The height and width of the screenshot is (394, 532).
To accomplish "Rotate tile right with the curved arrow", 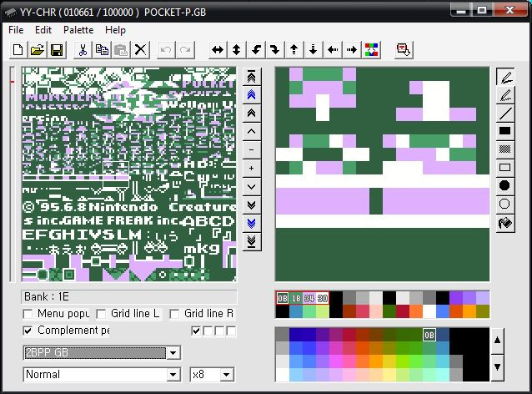I will coord(275,50).
